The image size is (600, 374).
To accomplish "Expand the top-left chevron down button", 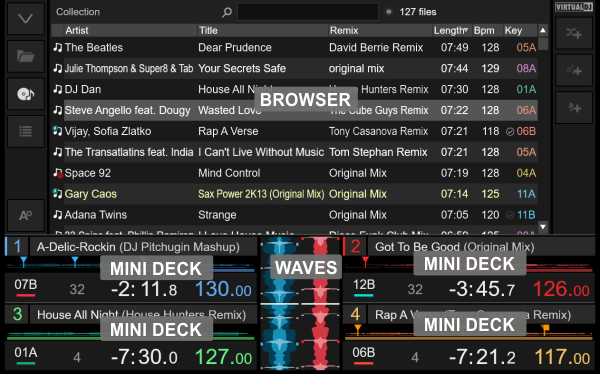I will (x=26, y=18).
